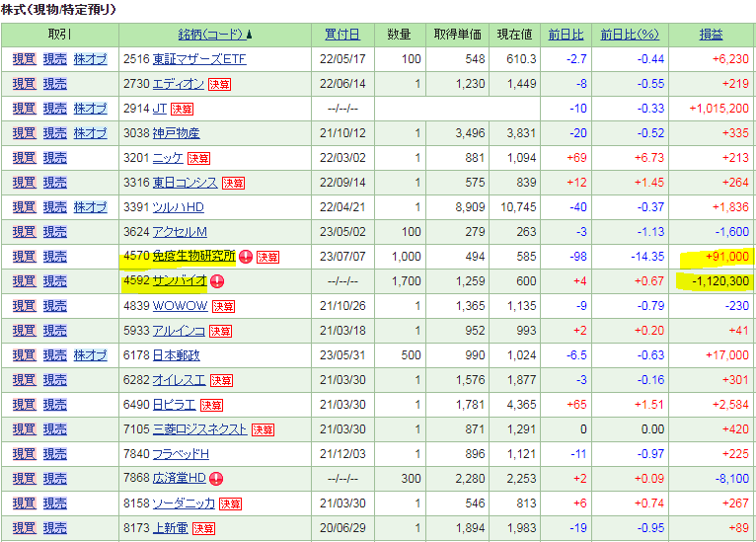Click 株オプ for 東証マザーズETF row
756x542 pixels.
(91, 59)
